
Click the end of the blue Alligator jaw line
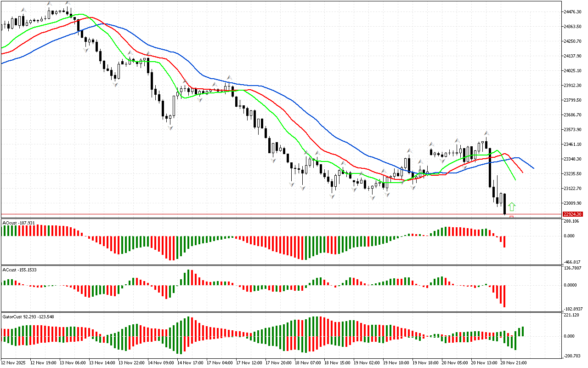[533, 168]
